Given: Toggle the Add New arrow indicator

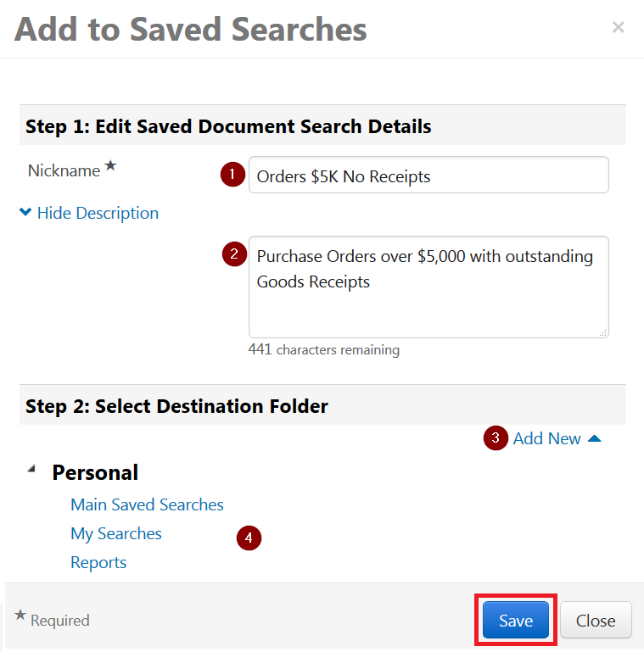Looking at the screenshot, I should tap(594, 438).
